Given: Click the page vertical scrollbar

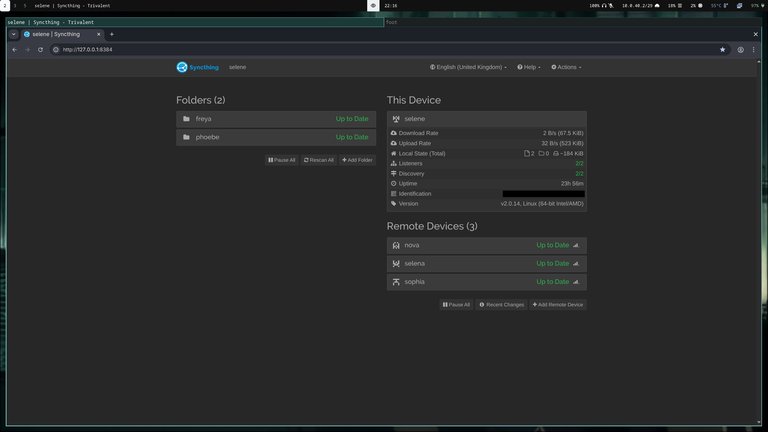Looking at the screenshot, I should tap(759, 240).
